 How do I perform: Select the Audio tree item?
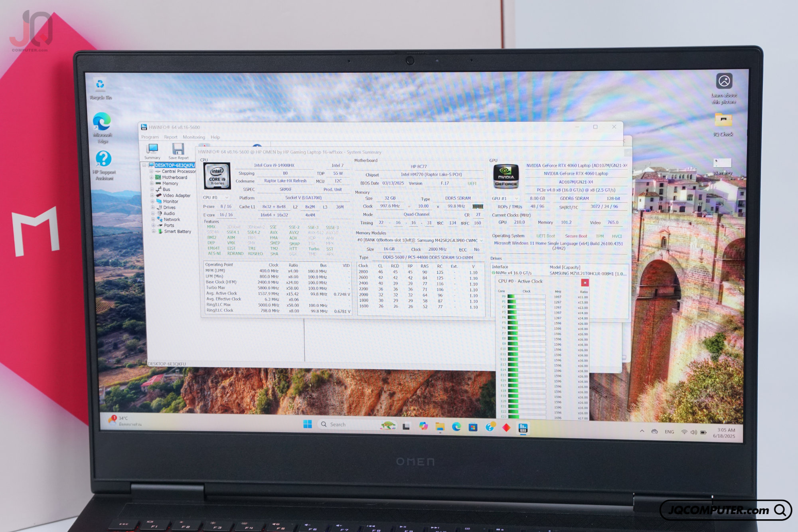169,214
